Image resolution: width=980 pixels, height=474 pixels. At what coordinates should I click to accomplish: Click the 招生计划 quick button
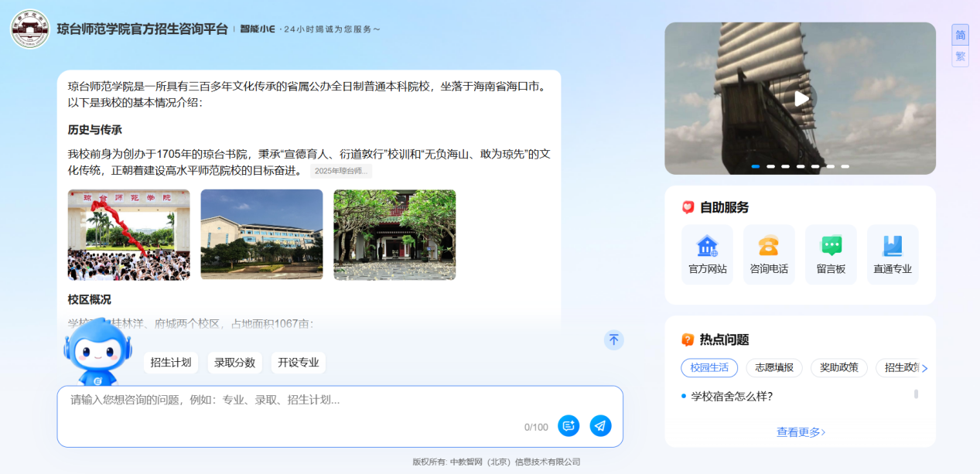pos(171,363)
